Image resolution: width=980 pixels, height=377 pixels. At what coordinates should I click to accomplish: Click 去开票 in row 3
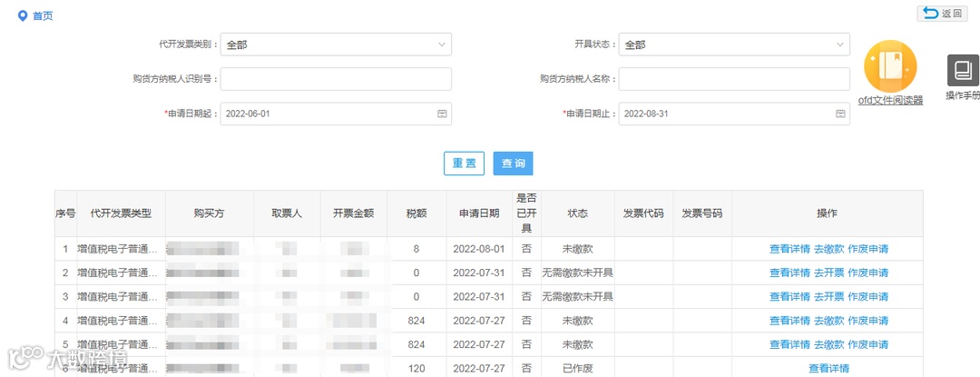pyautogui.click(x=828, y=296)
